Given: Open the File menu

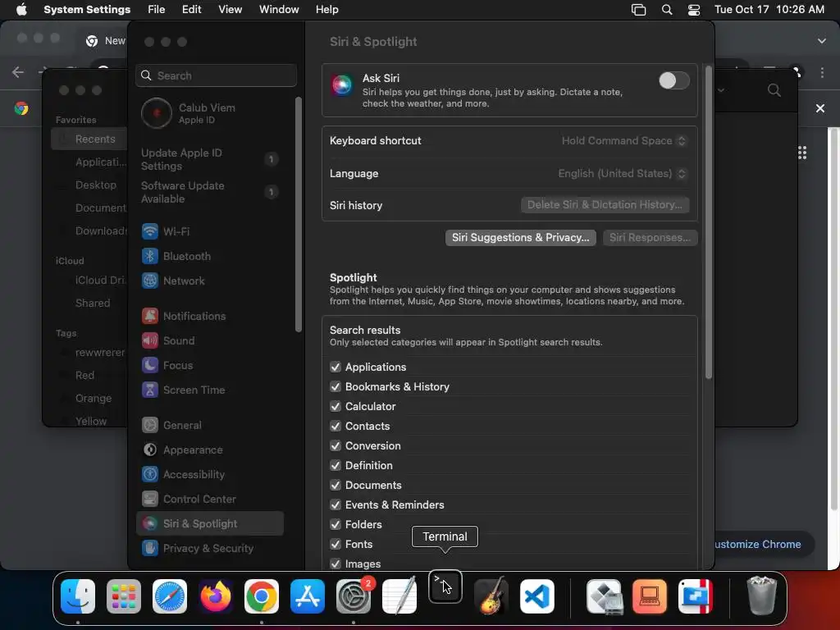Looking at the screenshot, I should pos(157,10).
